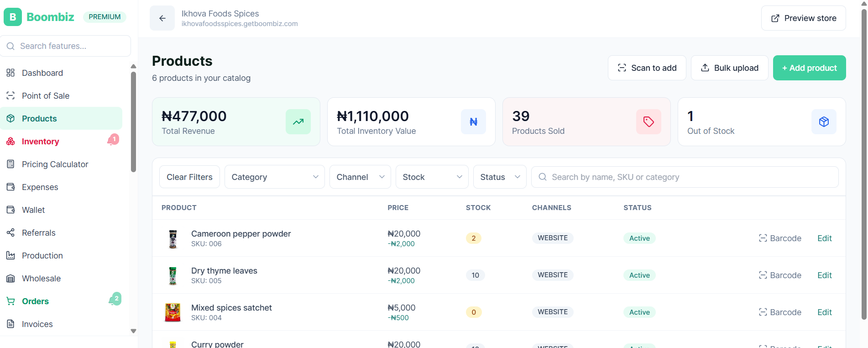868x348 pixels.
Task: Focus the Search features field
Action: [x=66, y=46]
